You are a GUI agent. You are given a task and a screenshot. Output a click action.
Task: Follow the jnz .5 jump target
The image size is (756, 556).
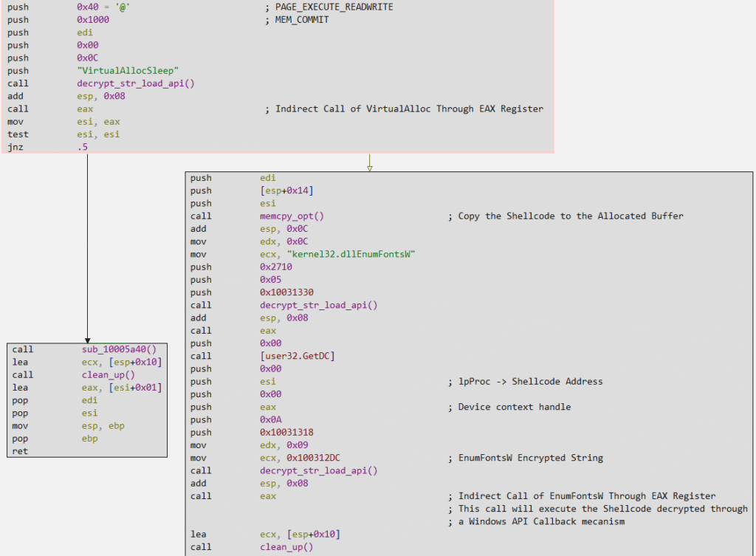click(x=85, y=146)
